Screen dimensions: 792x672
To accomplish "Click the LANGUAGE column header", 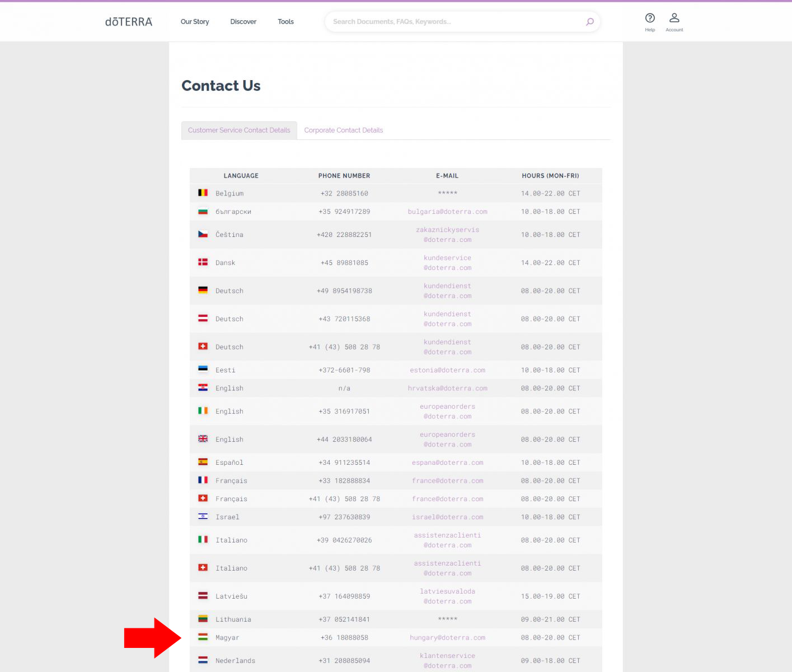I will [241, 176].
